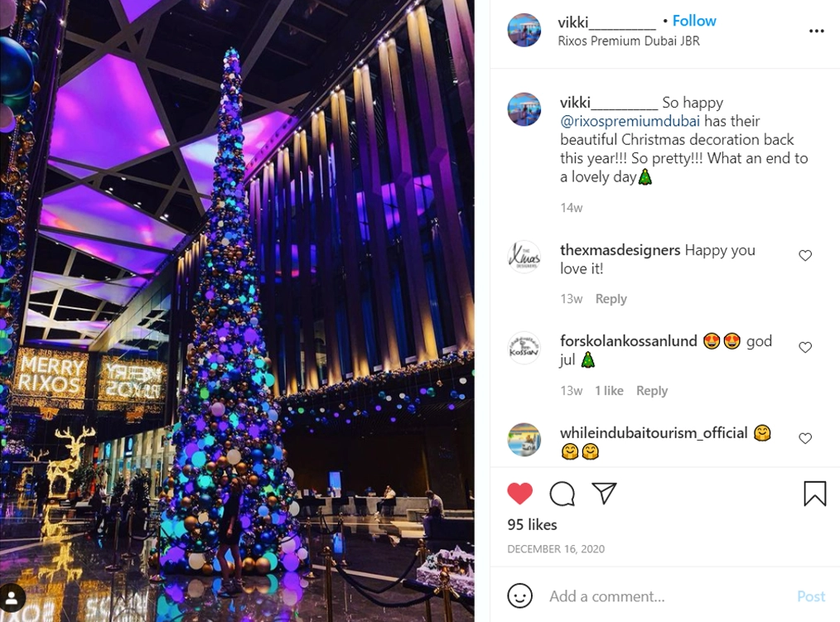Follow the vikki account
Viewport: 840px width, 622px height.
[x=694, y=21]
